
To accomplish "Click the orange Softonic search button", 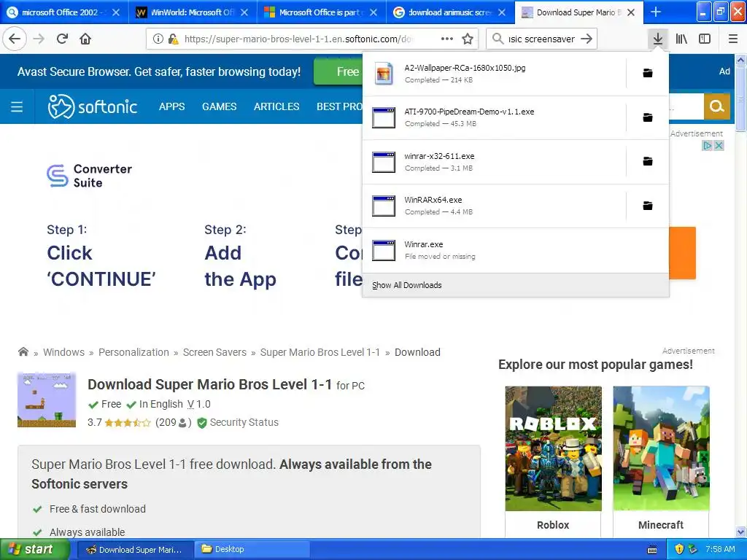I will 716,106.
